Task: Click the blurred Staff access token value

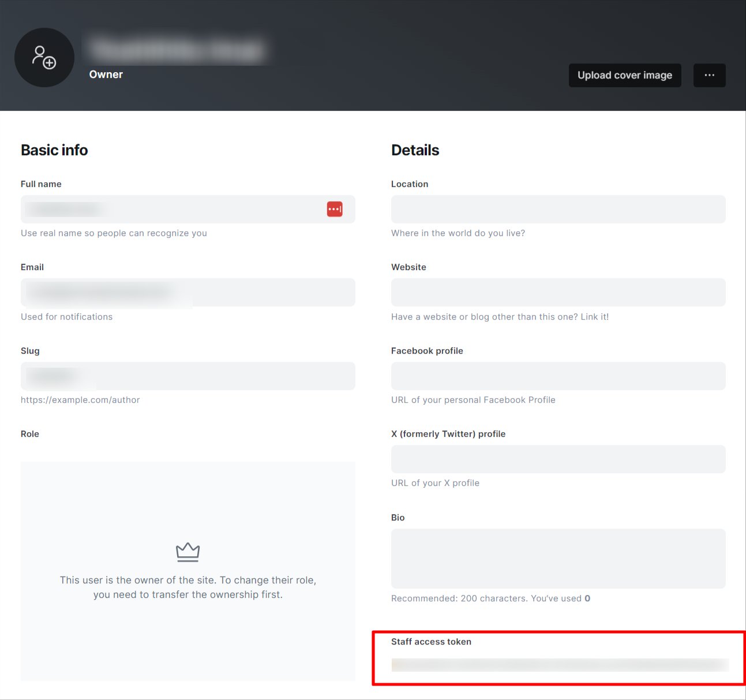Action: 560,665
